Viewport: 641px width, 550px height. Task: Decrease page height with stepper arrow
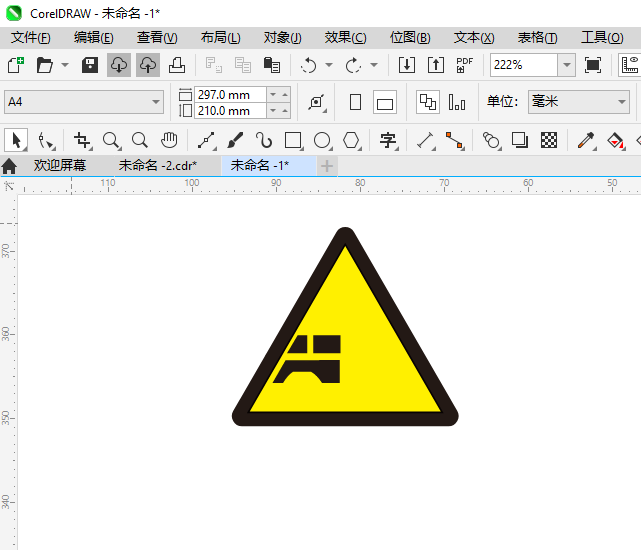click(x=273, y=111)
